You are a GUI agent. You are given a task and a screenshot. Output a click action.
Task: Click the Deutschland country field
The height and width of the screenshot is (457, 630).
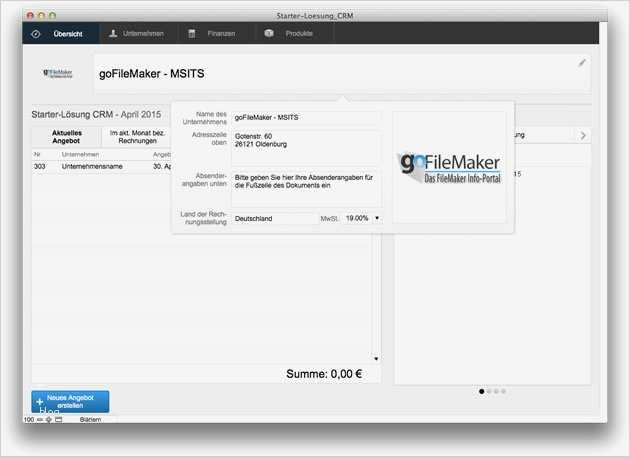tap(274, 219)
